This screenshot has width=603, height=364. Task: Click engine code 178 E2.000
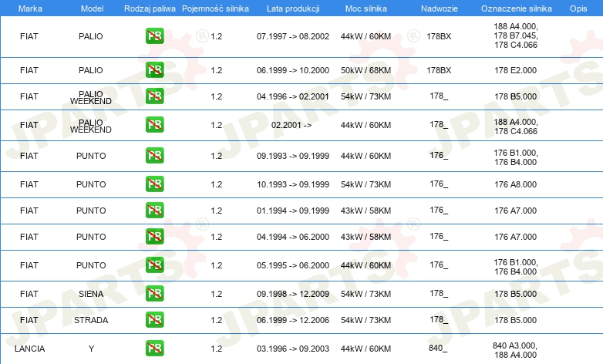pyautogui.click(x=516, y=70)
